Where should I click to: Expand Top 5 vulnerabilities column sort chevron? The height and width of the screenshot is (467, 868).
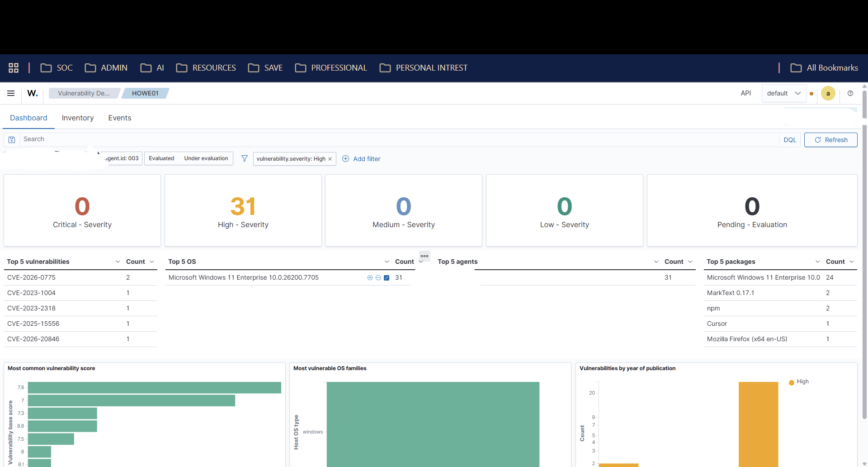click(118, 262)
